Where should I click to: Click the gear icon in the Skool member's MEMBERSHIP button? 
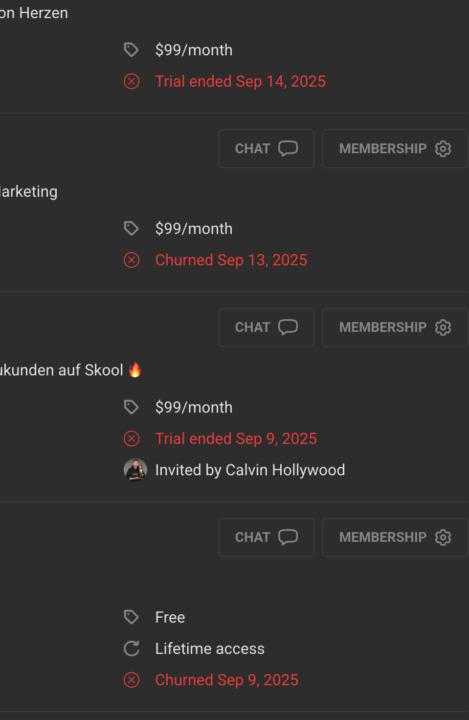coord(443,327)
